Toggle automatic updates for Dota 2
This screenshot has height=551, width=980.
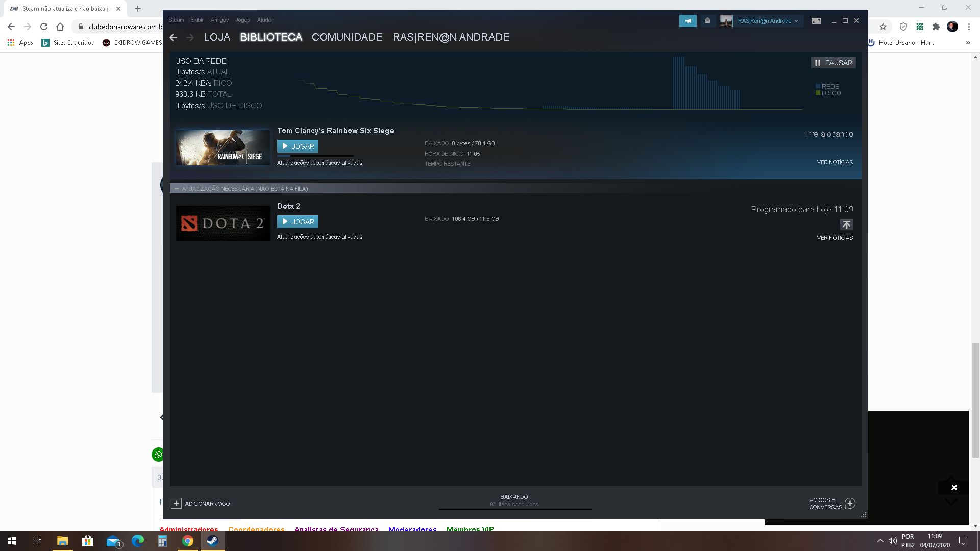click(x=319, y=236)
